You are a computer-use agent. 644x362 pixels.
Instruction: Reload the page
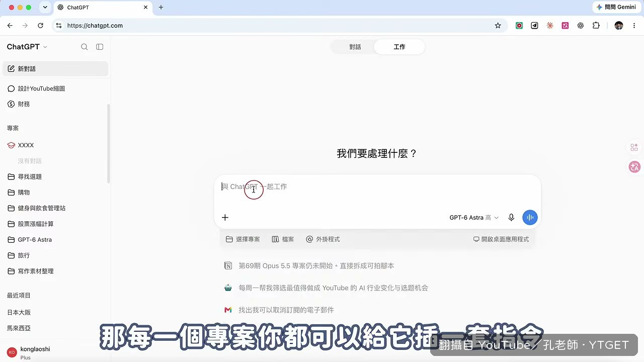coord(40,26)
